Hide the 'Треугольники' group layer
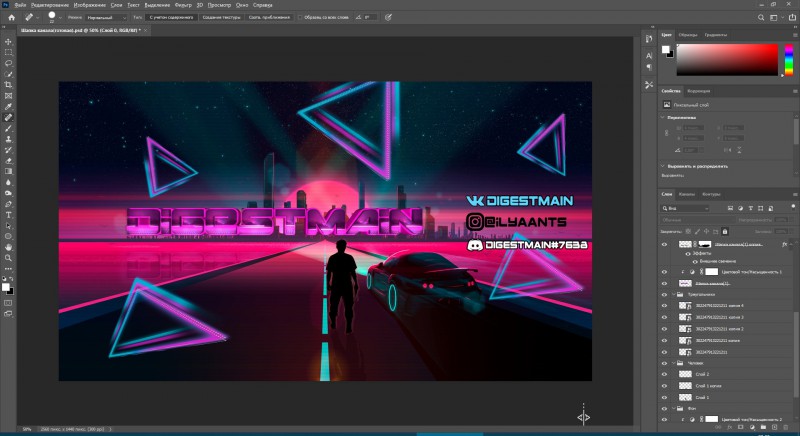The height and width of the screenshot is (436, 800). pos(664,295)
